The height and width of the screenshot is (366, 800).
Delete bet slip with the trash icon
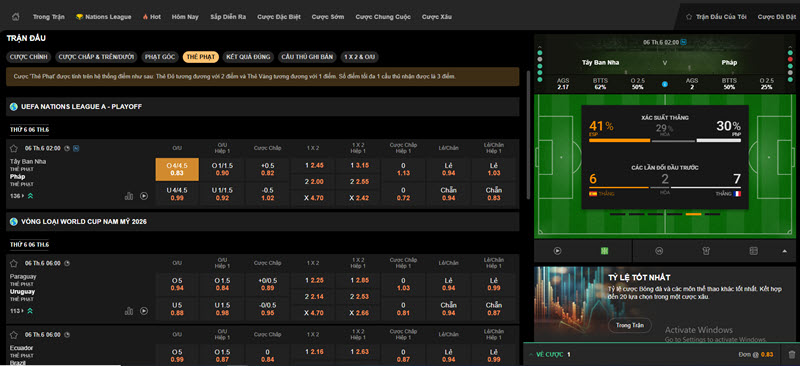[x=791, y=354]
